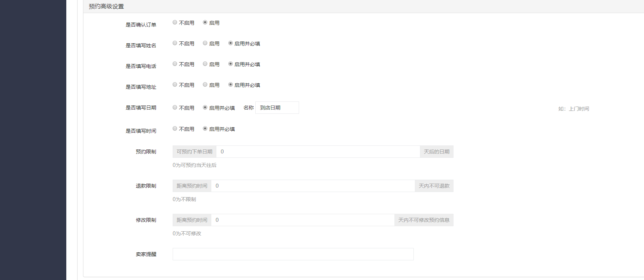
Task: Select 启用 for 是否填写电话
Action: point(205,64)
